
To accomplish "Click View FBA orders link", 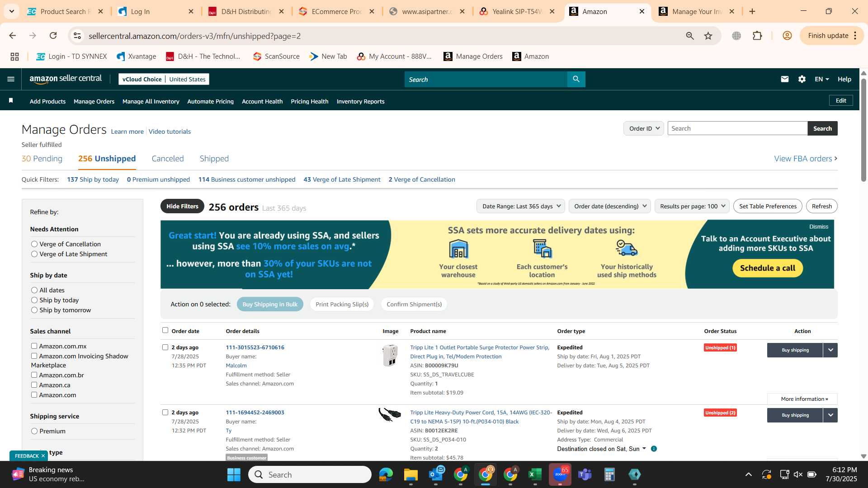I will pos(806,159).
